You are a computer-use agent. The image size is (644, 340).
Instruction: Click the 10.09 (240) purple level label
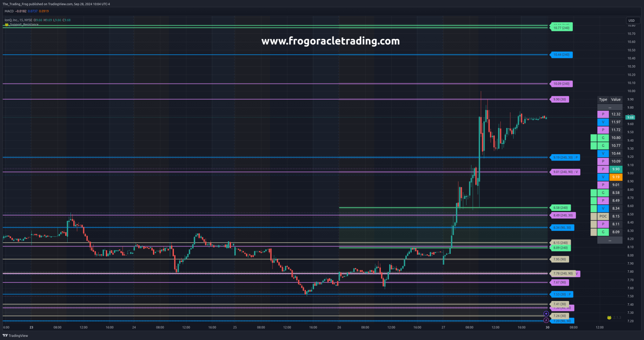(x=561, y=84)
